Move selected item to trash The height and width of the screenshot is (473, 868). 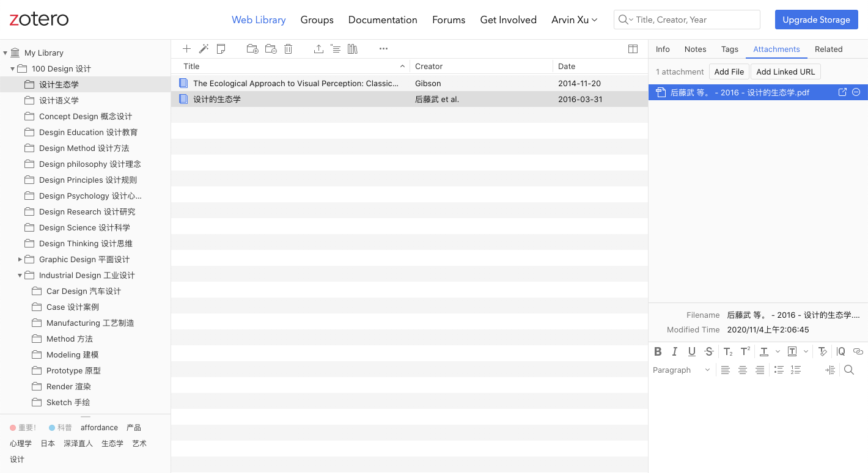[x=289, y=49]
